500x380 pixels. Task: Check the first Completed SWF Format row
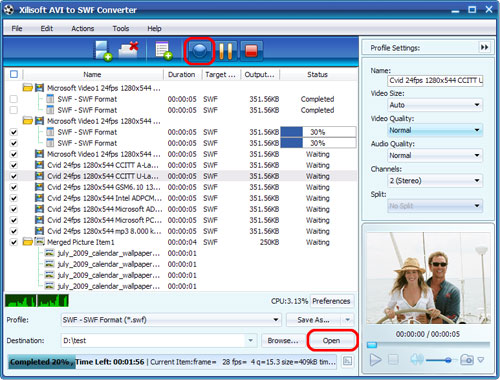[14, 99]
